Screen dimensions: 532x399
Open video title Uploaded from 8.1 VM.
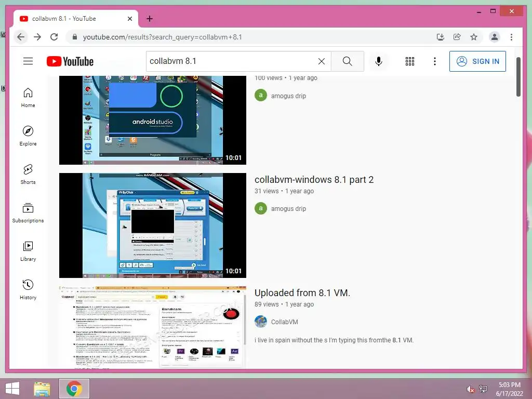point(302,293)
